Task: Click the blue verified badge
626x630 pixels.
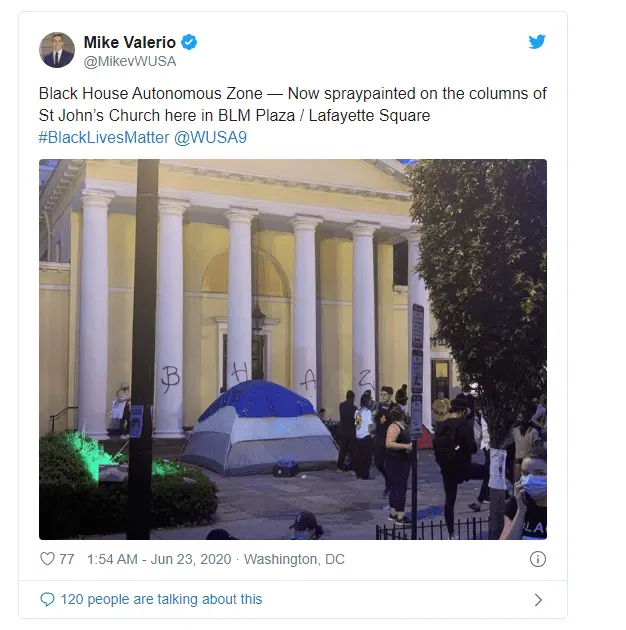Action: pyautogui.click(x=189, y=42)
